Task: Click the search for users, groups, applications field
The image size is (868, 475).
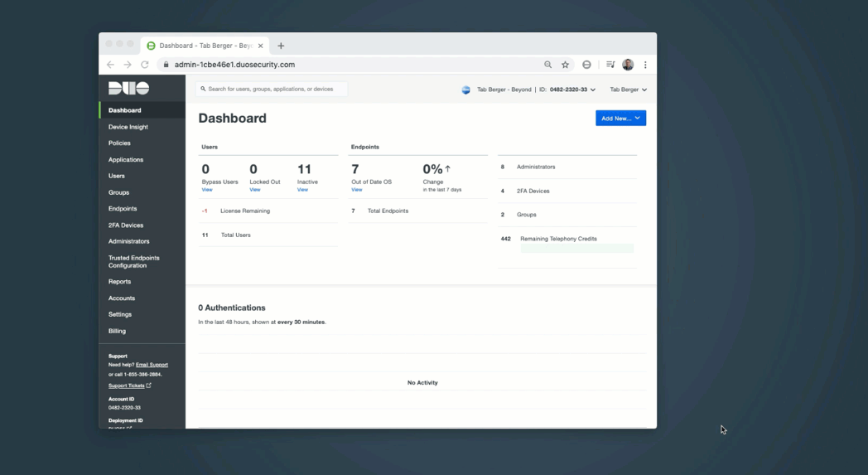Action: [x=272, y=90]
